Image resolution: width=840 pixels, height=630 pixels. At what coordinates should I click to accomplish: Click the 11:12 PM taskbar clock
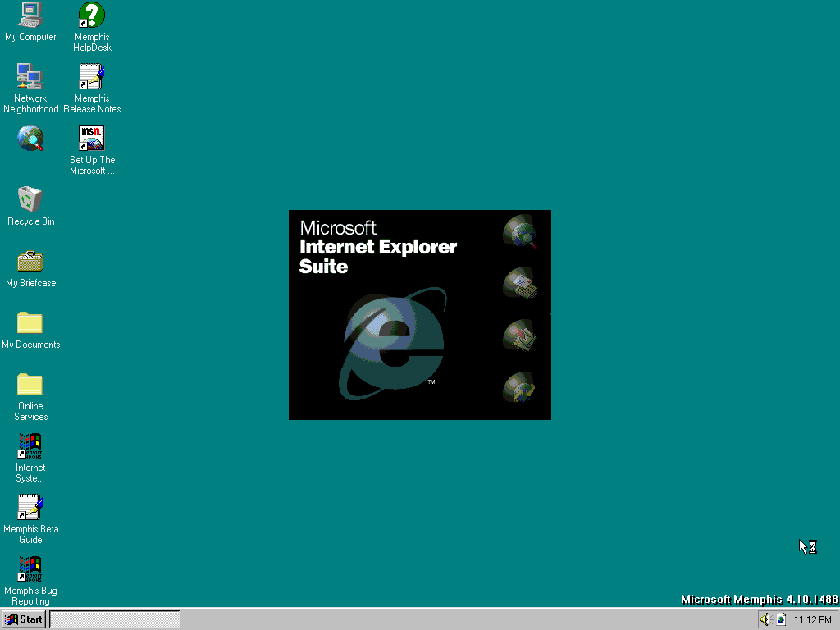point(812,620)
